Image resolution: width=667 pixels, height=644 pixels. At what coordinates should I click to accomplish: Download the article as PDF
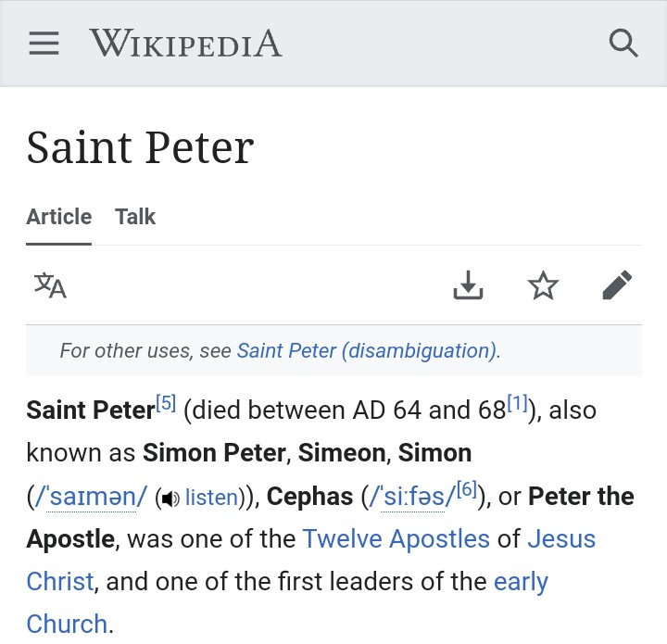[x=469, y=285]
